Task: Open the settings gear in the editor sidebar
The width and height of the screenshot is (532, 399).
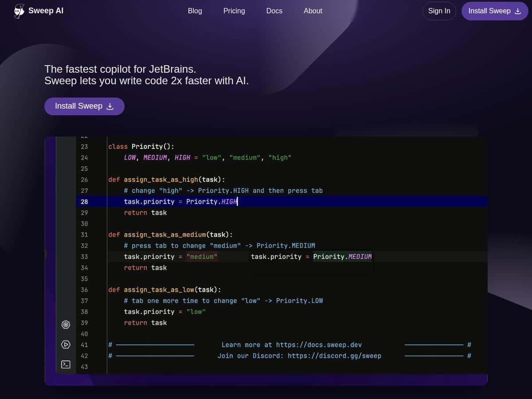Action: (x=66, y=325)
